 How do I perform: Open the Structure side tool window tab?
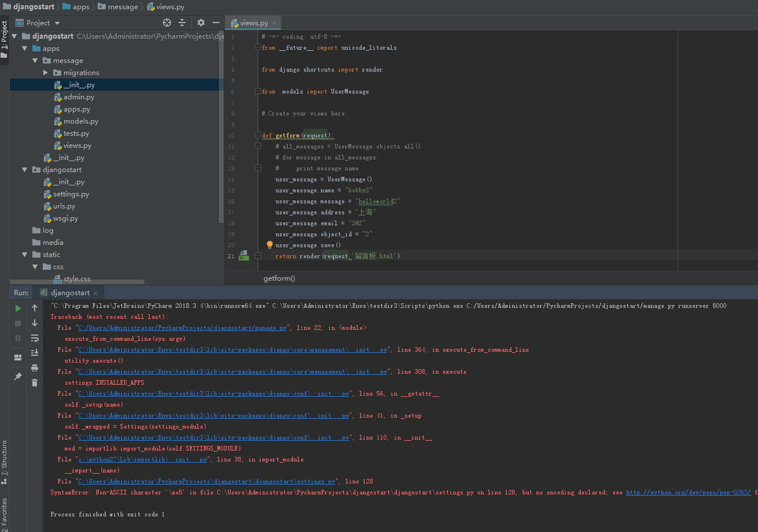(x=4, y=462)
